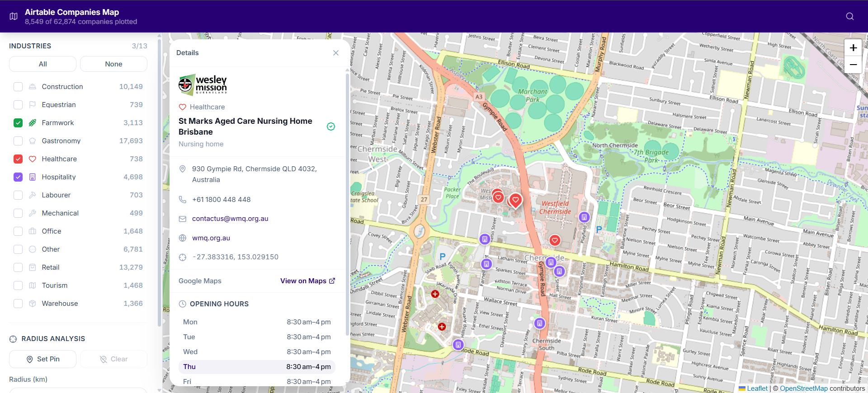
Task: Toggle the Hospitality industry checkbox
Action: (x=18, y=177)
